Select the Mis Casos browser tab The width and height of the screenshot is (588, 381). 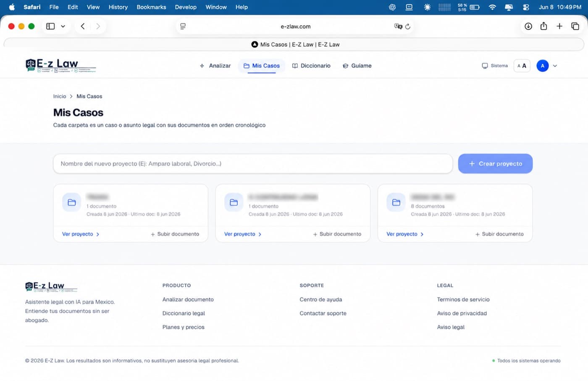pyautogui.click(x=295, y=44)
